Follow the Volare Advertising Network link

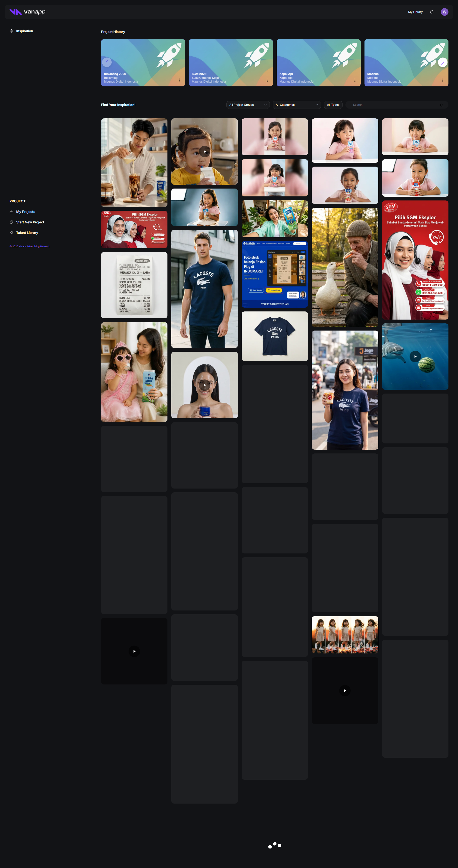(x=30, y=246)
